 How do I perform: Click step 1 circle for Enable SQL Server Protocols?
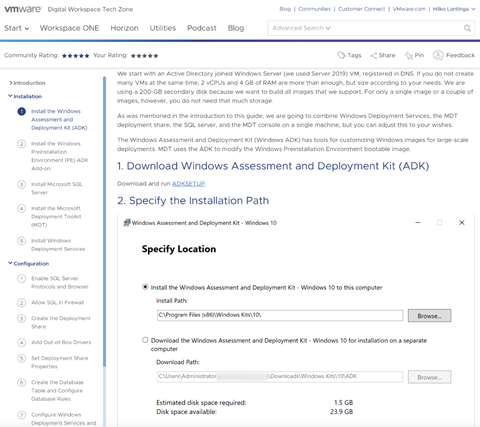21,278
